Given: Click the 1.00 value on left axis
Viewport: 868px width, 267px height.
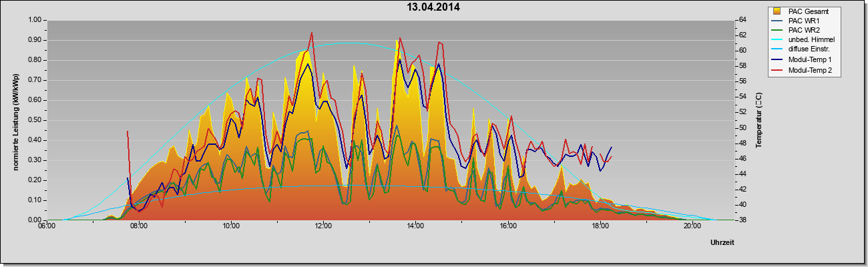Looking at the screenshot, I should (x=35, y=20).
